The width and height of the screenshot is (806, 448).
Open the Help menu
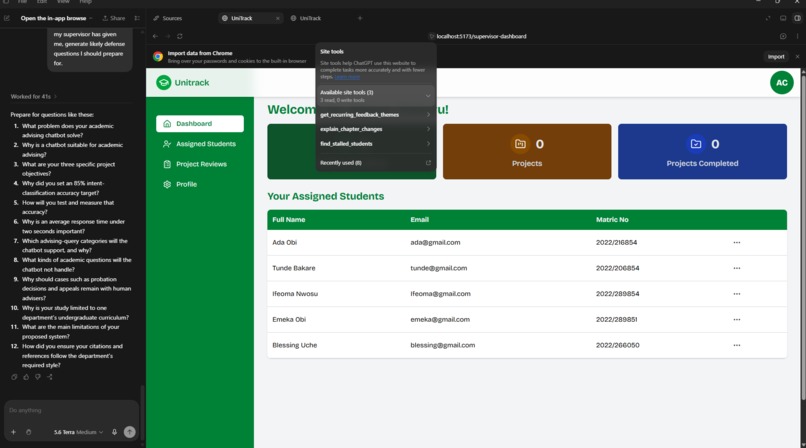pyautogui.click(x=85, y=2)
